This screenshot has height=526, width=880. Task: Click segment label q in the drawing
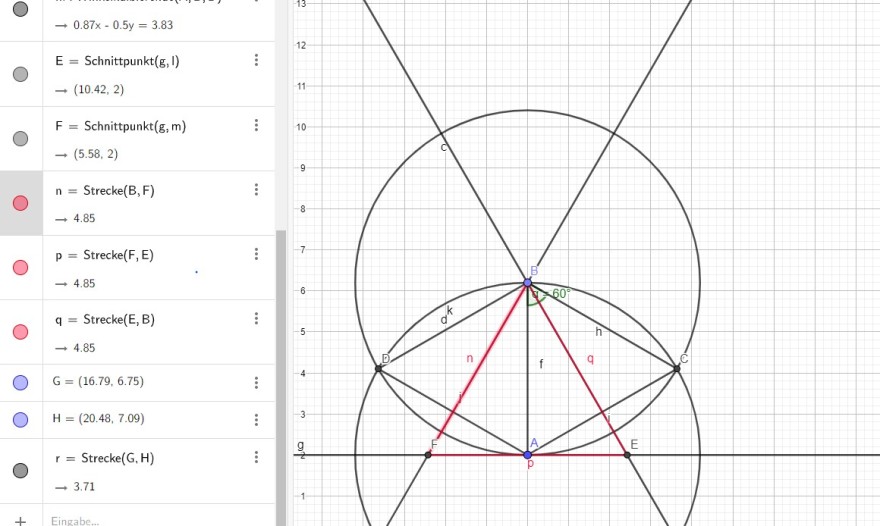(590, 358)
